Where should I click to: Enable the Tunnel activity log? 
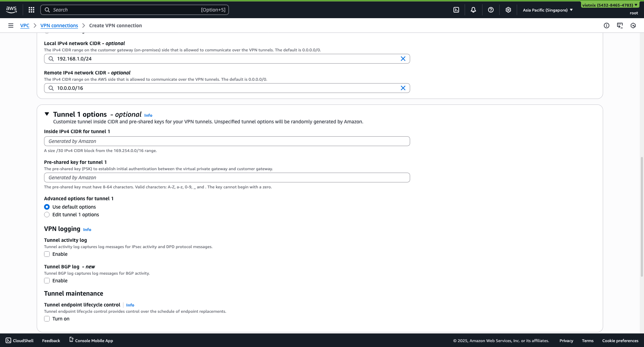[x=47, y=254]
